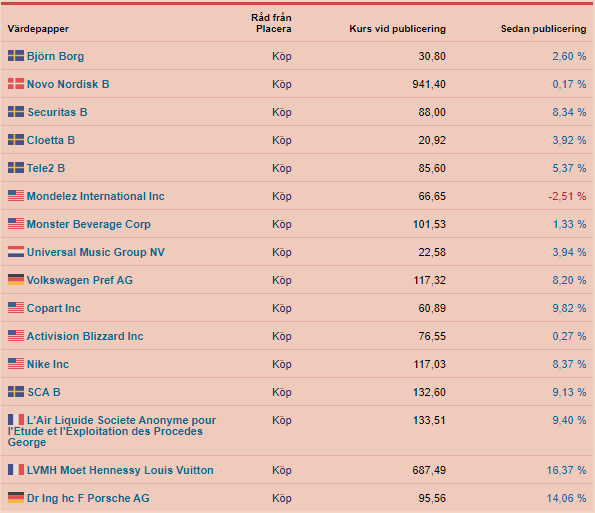Click the US flag beside Mondelez International

(x=16, y=196)
